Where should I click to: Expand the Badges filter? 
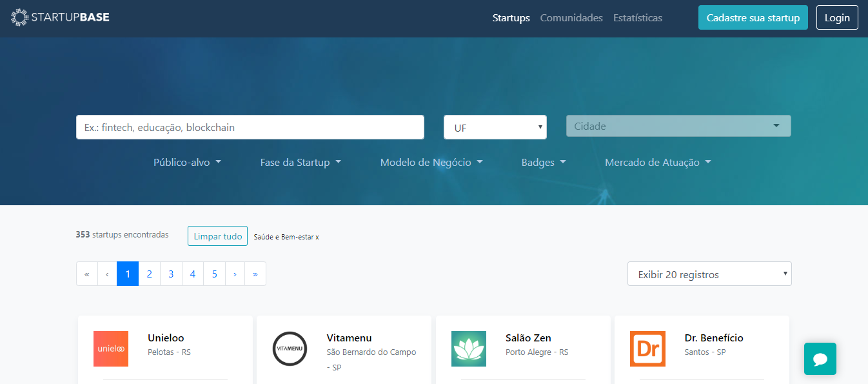click(x=544, y=162)
